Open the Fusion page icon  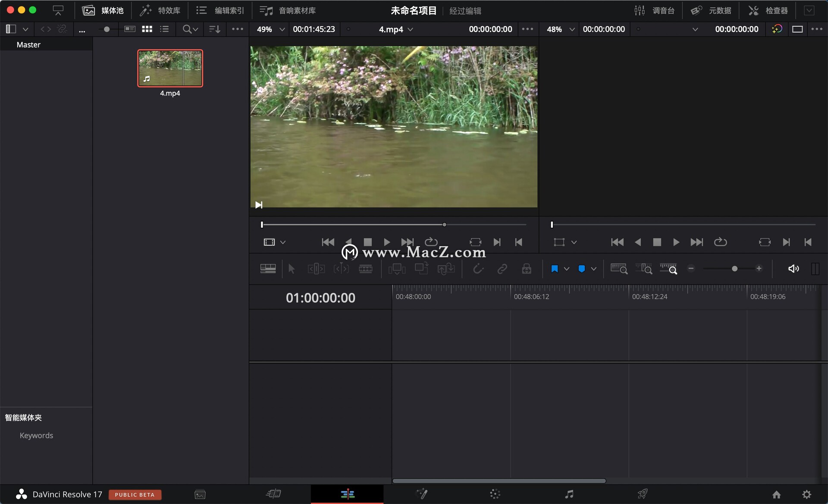[421, 494]
